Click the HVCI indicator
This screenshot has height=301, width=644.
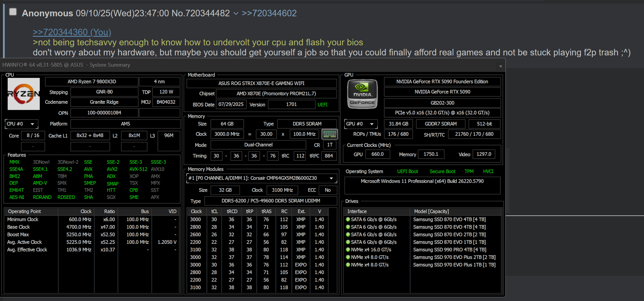click(x=488, y=172)
